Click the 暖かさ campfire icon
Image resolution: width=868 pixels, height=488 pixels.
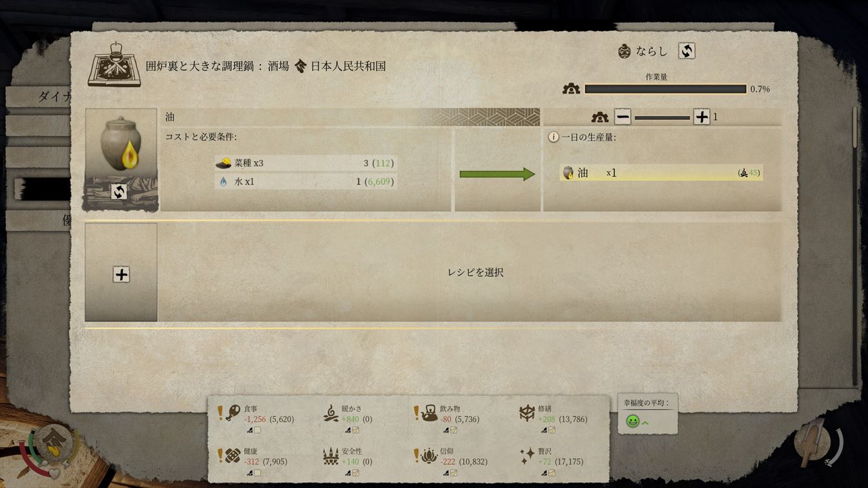[331, 413]
